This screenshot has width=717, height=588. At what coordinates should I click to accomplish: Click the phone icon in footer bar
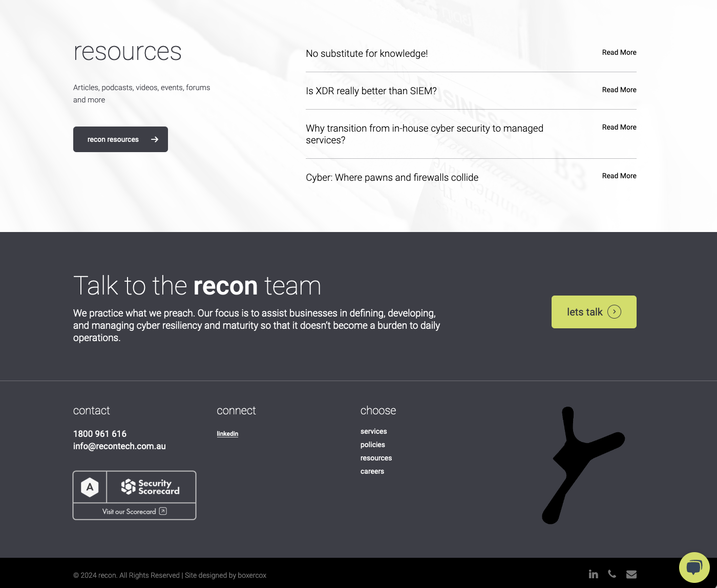(612, 574)
